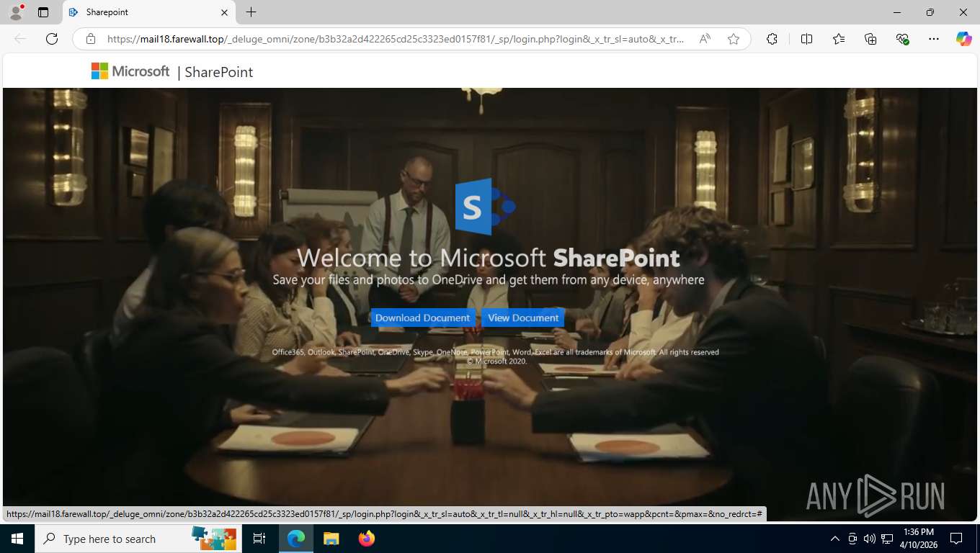Click the OneDrive tagline text

489,279
